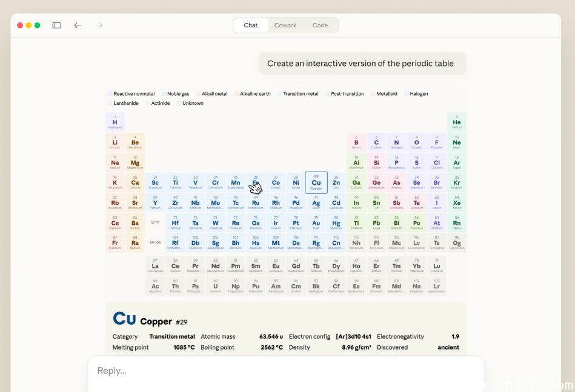575x392 pixels.
Task: Switch to the Code tab
Action: [x=320, y=25]
